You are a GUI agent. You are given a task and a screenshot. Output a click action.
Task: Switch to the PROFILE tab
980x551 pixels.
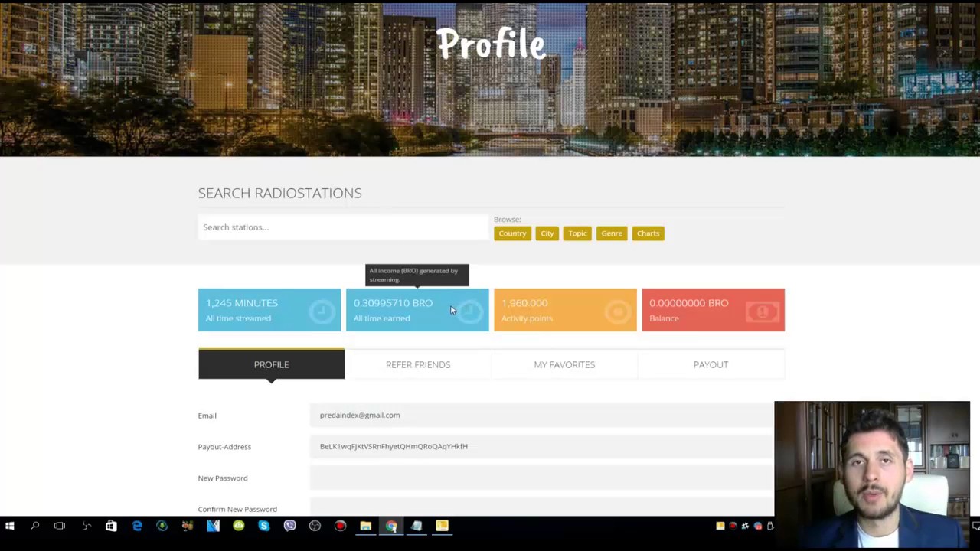[x=271, y=364]
